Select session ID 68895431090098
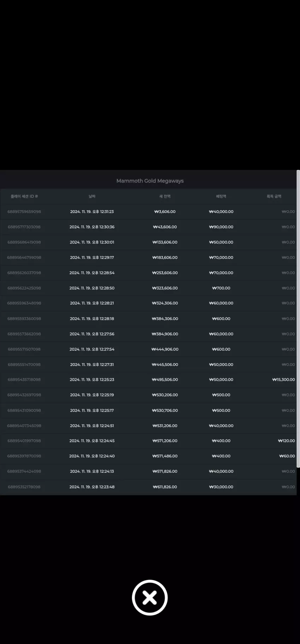 [24, 410]
